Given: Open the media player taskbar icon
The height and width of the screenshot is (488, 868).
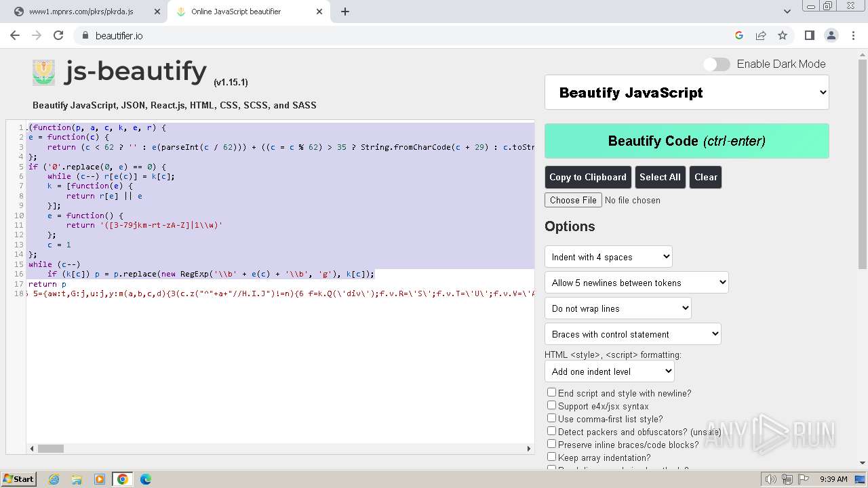Looking at the screenshot, I should [x=100, y=479].
